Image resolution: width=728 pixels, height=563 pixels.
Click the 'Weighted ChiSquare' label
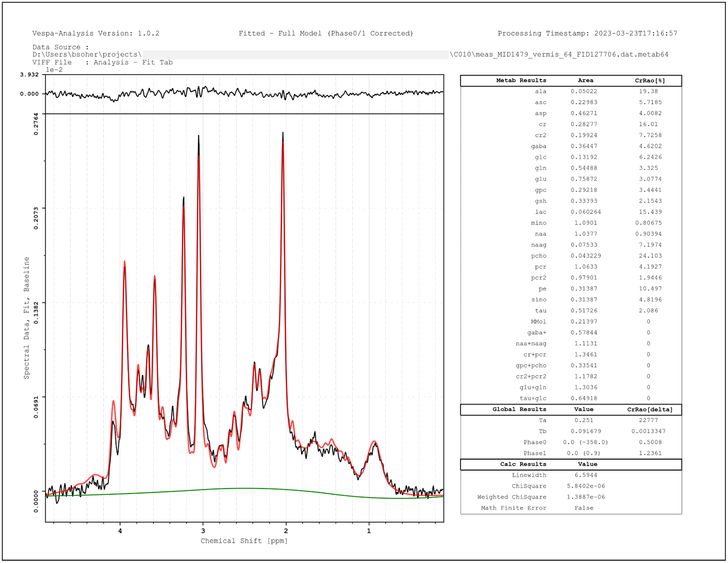click(x=512, y=497)
